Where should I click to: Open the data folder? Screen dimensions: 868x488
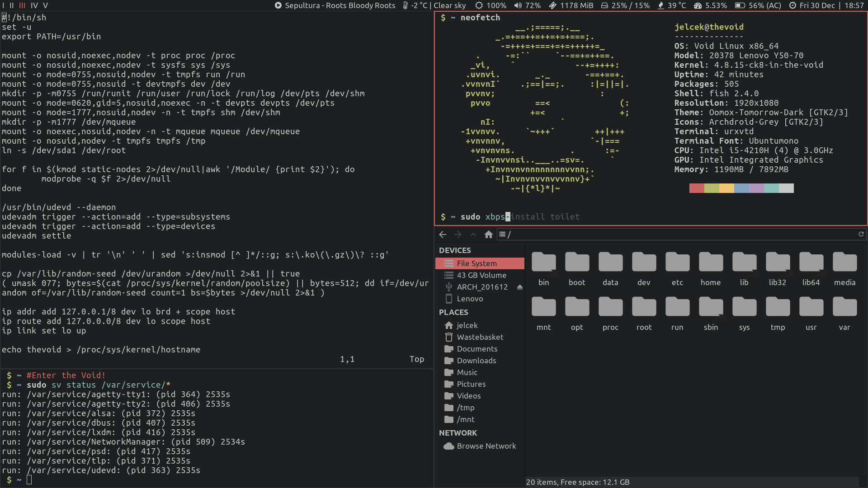pyautogui.click(x=610, y=269)
